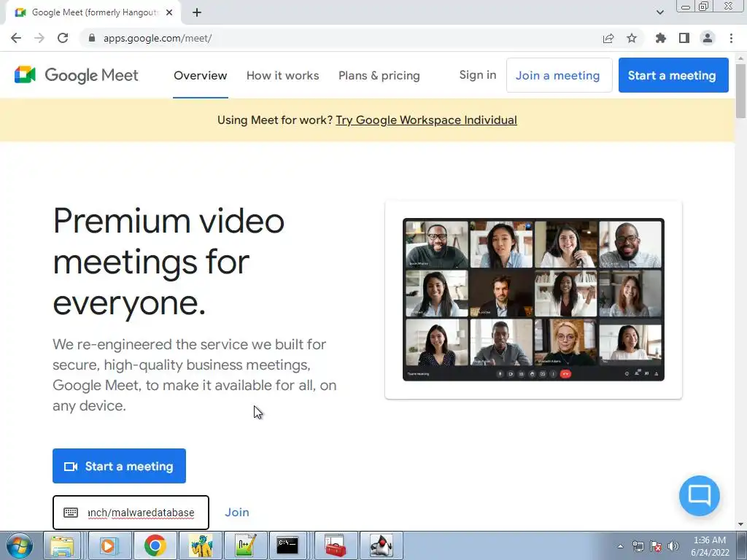The width and height of the screenshot is (747, 560).
Task: Switch to Chrome in the taskbar
Action: (155, 545)
